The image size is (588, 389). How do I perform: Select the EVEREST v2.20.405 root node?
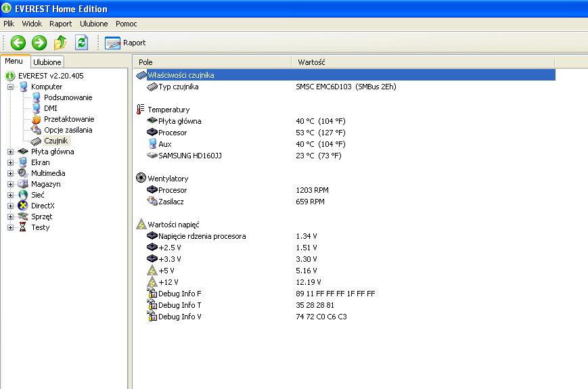[51, 76]
